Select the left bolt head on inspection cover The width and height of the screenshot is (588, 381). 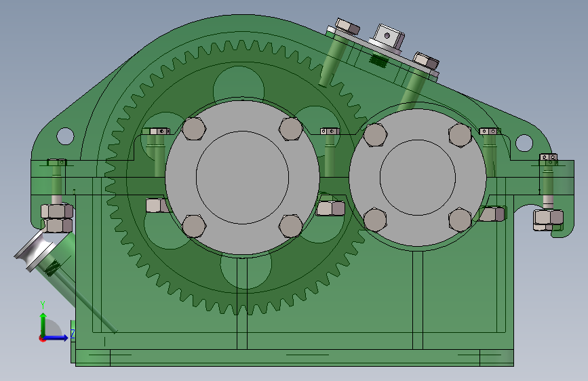347,27
